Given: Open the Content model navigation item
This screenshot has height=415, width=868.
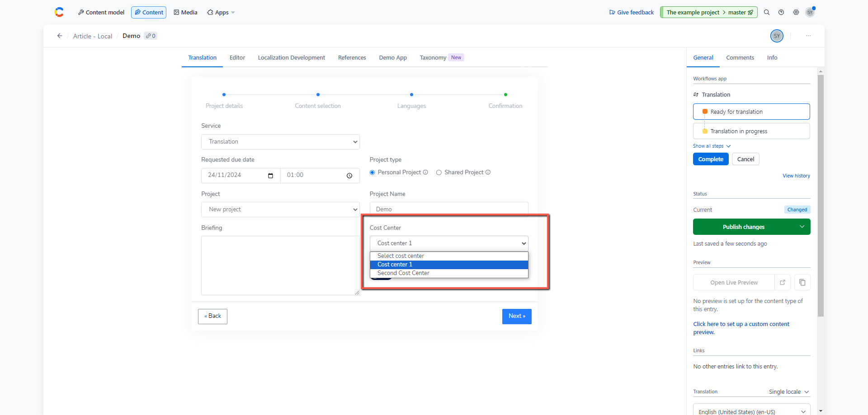Looking at the screenshot, I should click(101, 12).
